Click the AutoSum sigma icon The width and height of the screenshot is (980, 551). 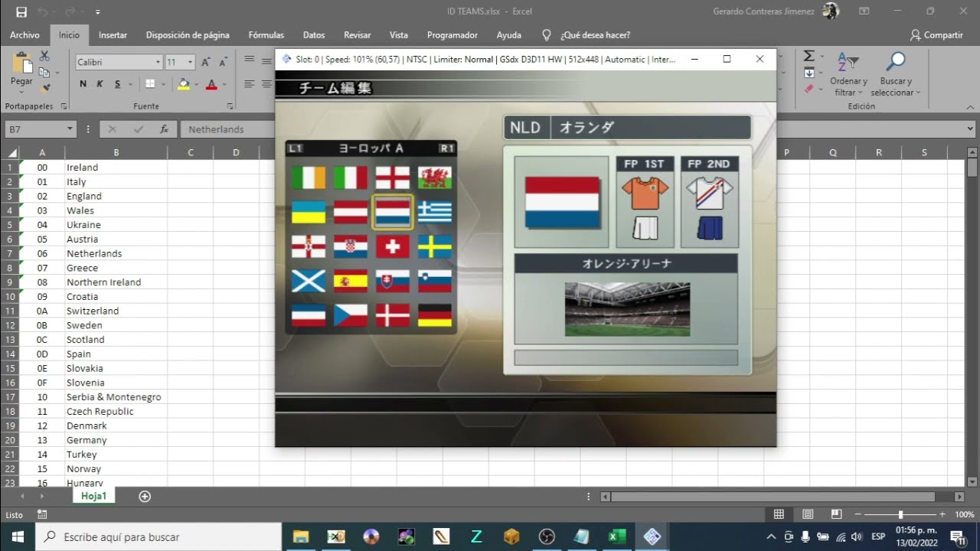pyautogui.click(x=808, y=57)
